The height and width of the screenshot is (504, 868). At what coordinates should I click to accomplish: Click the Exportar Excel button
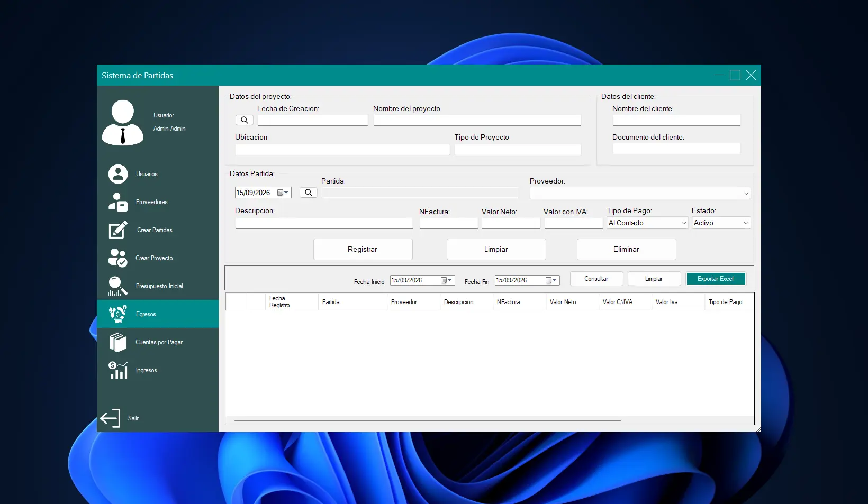pyautogui.click(x=716, y=279)
